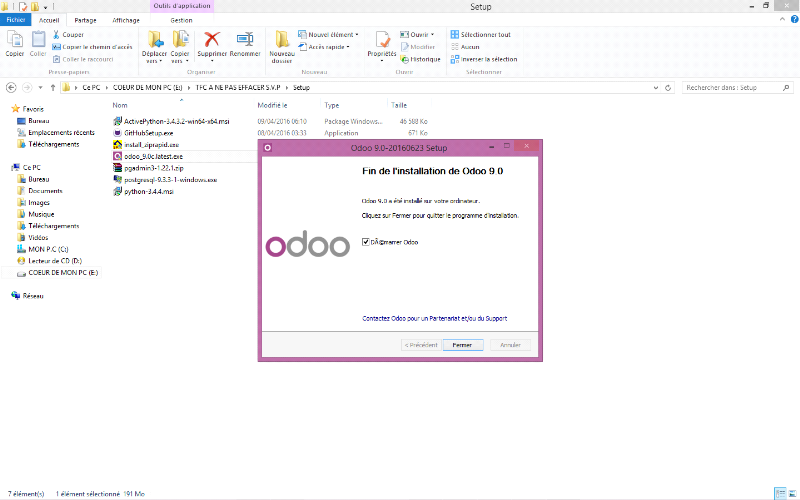This screenshot has height=500, width=800.
Task: Choose Copier le chemin d'accès
Action: (92, 47)
